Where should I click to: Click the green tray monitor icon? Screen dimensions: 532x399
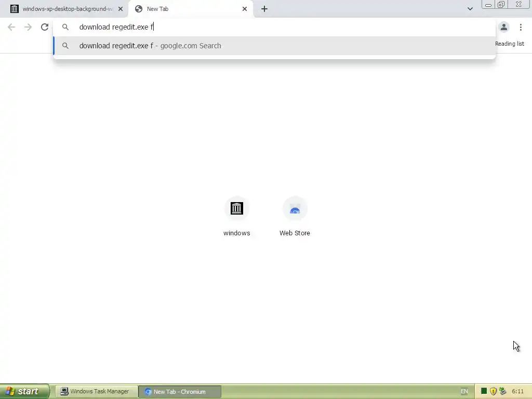(x=484, y=391)
